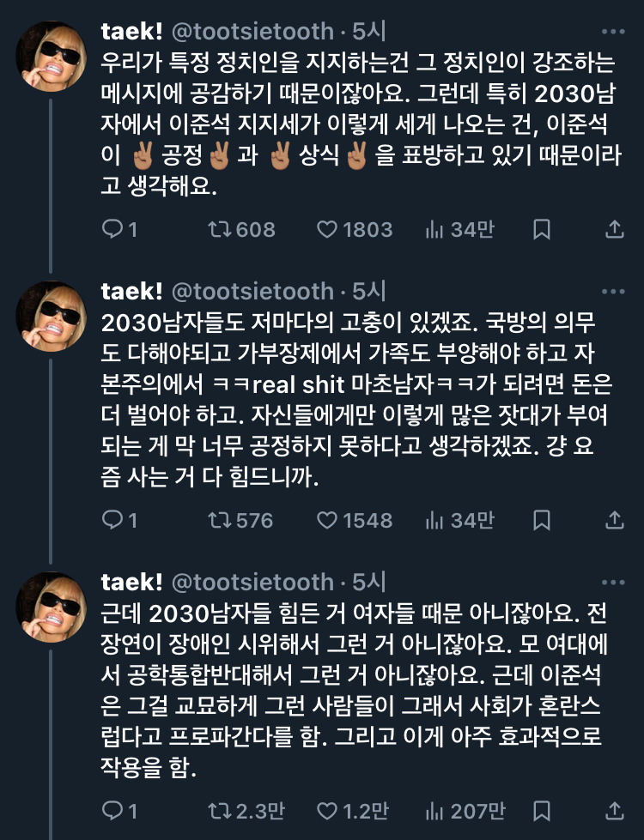Image resolution: width=644 pixels, height=840 pixels.
Task: Share the first tweet
Action: pyautogui.click(x=615, y=229)
